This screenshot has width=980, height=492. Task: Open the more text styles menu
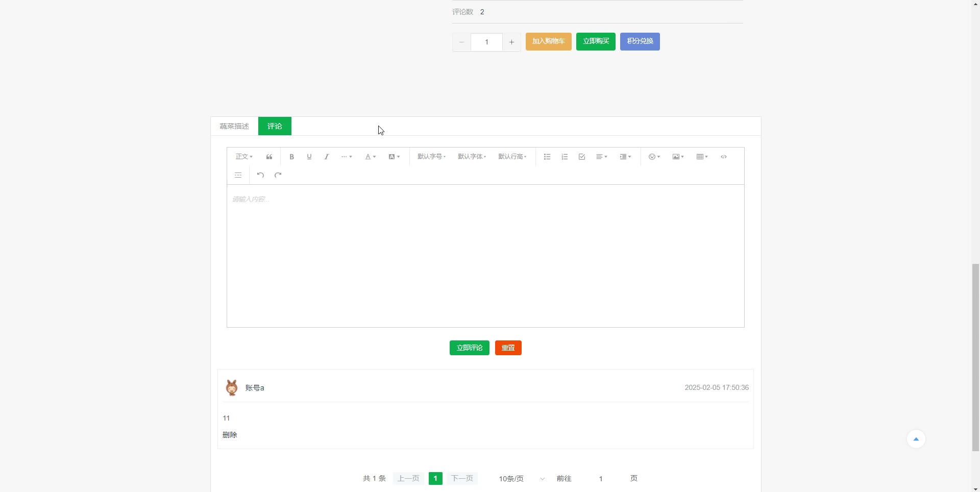point(347,157)
